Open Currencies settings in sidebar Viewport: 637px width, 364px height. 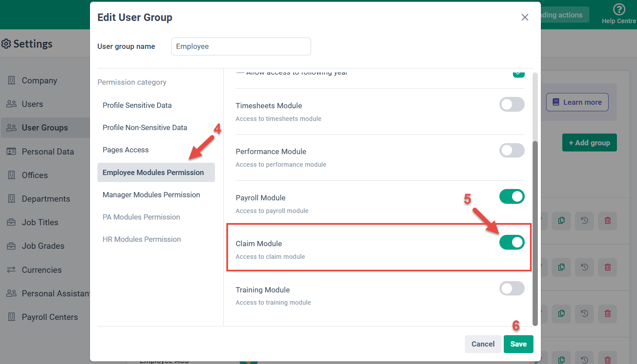click(x=42, y=270)
